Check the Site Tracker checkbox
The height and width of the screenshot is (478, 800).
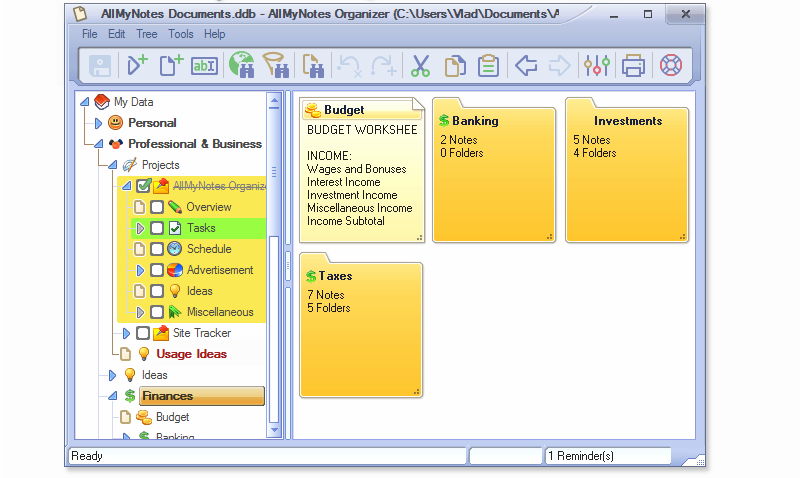(x=143, y=333)
